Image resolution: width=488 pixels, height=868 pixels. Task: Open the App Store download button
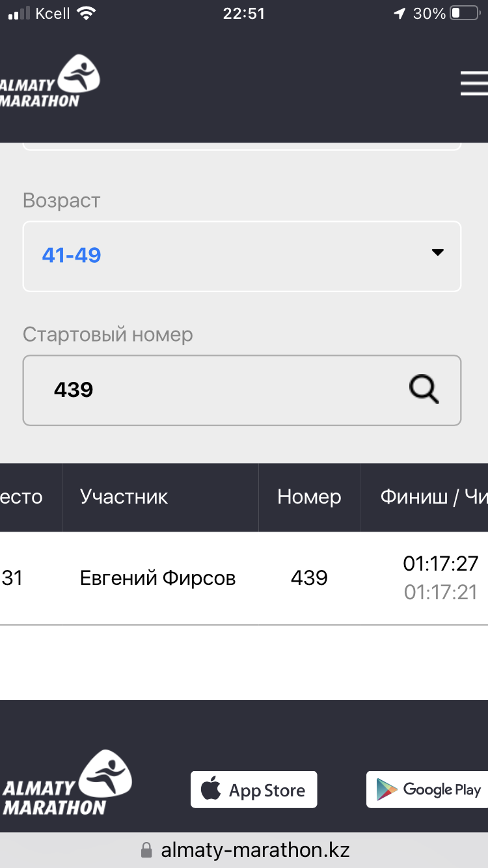(x=254, y=790)
